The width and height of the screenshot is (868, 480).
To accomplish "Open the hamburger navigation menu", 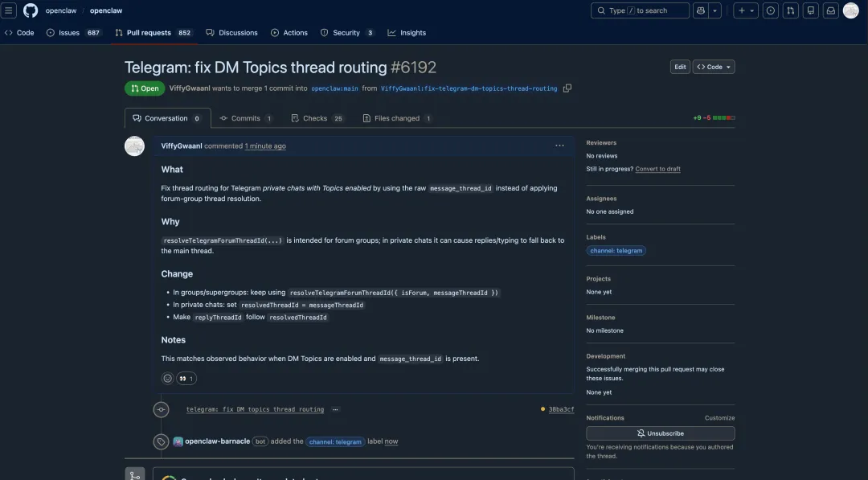I will pyautogui.click(x=8, y=10).
